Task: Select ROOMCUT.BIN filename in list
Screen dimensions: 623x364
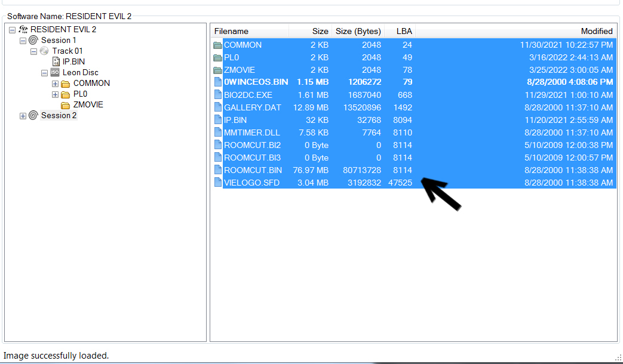Action: click(253, 170)
